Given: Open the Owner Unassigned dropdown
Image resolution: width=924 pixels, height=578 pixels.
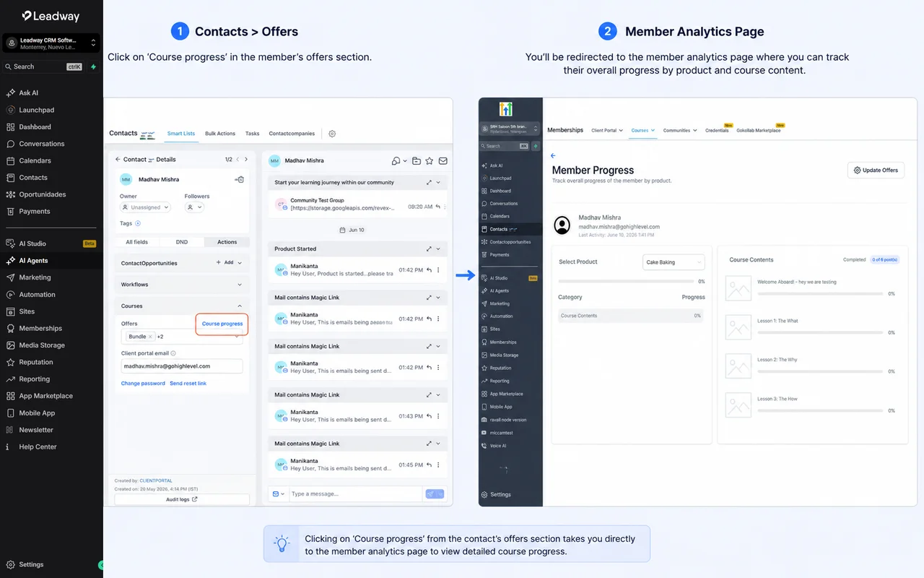Looking at the screenshot, I should (145, 207).
